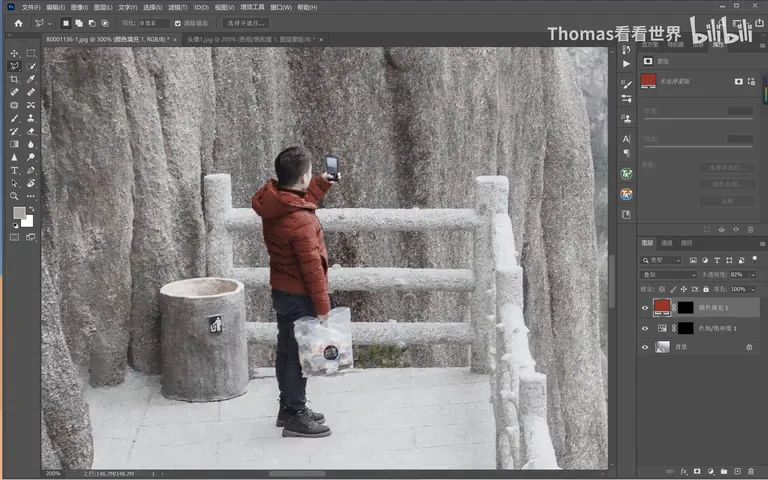Click the orange-blue TK plugin panel icon

(626, 194)
